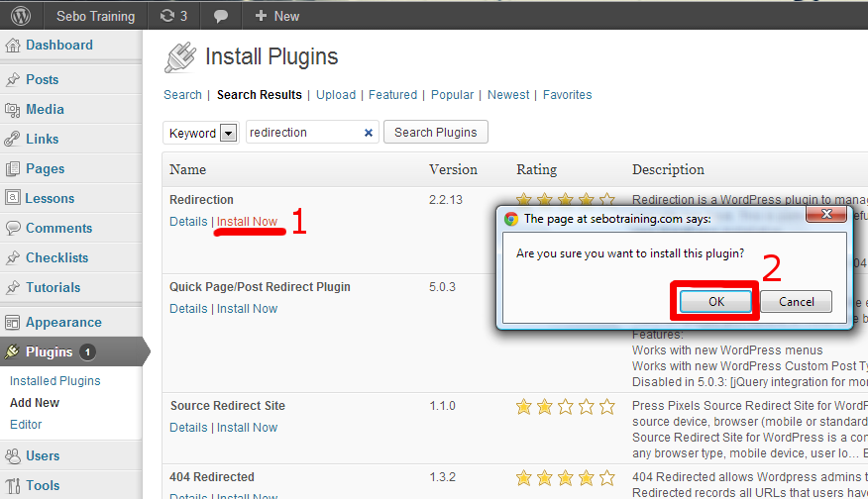Go to Posts in the sidebar
Image resolution: width=868 pixels, height=499 pixels.
point(42,79)
